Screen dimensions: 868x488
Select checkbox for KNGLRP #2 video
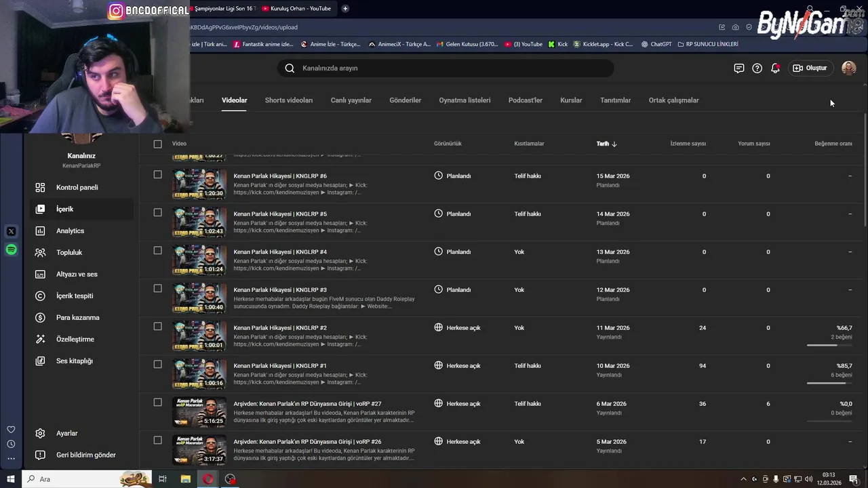(157, 326)
